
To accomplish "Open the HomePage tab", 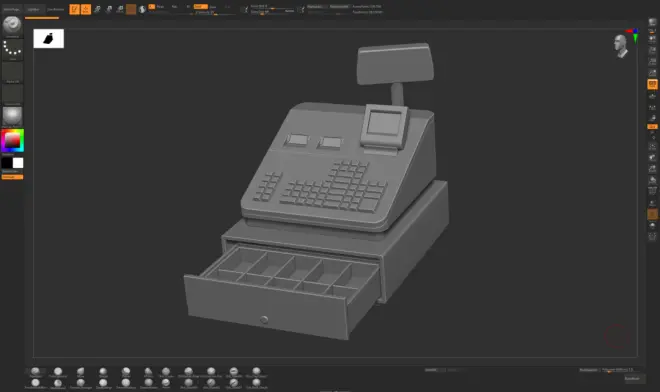I will click(x=12, y=9).
